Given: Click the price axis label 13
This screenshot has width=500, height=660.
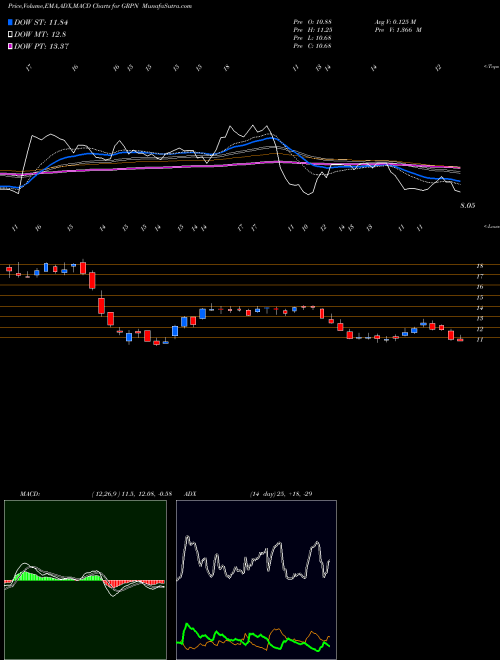Looking at the screenshot, I should [479, 319].
